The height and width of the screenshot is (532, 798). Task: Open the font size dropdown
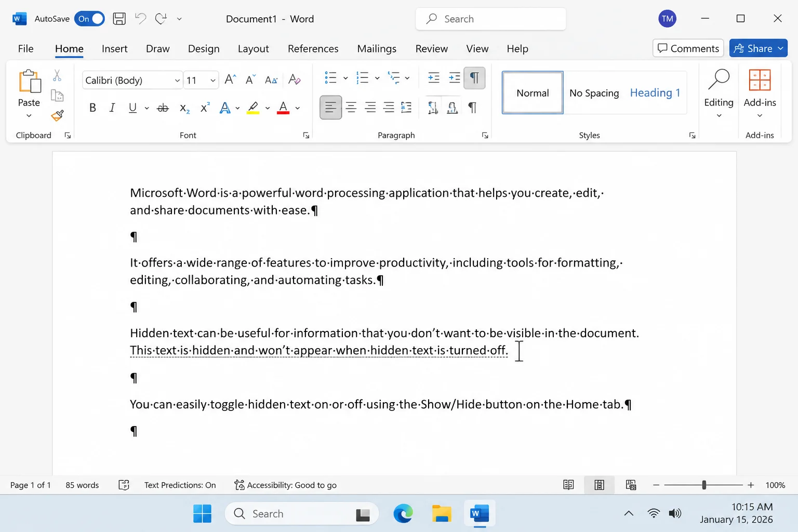(212, 81)
